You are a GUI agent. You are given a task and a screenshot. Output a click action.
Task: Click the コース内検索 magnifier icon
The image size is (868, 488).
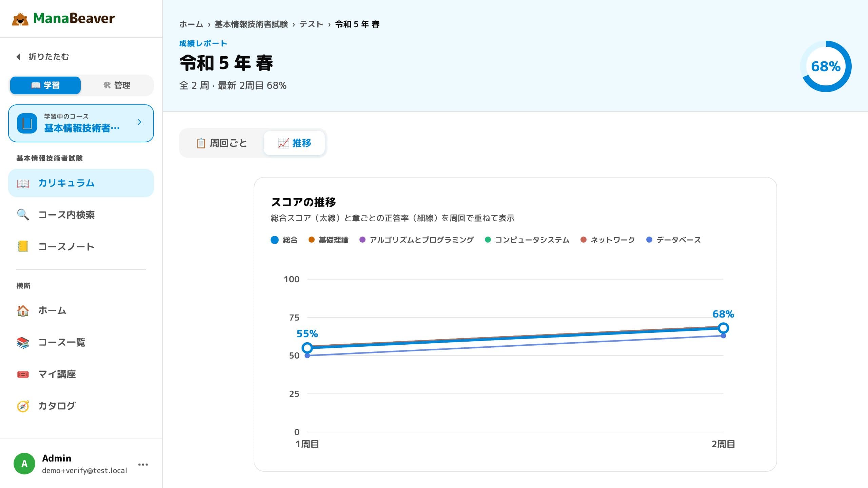pyautogui.click(x=23, y=215)
